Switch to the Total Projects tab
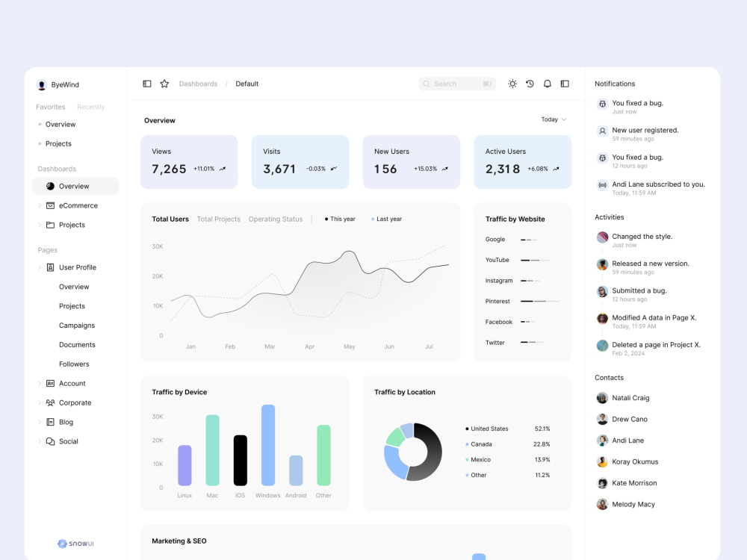Image resolution: width=747 pixels, height=560 pixels. 219,219
